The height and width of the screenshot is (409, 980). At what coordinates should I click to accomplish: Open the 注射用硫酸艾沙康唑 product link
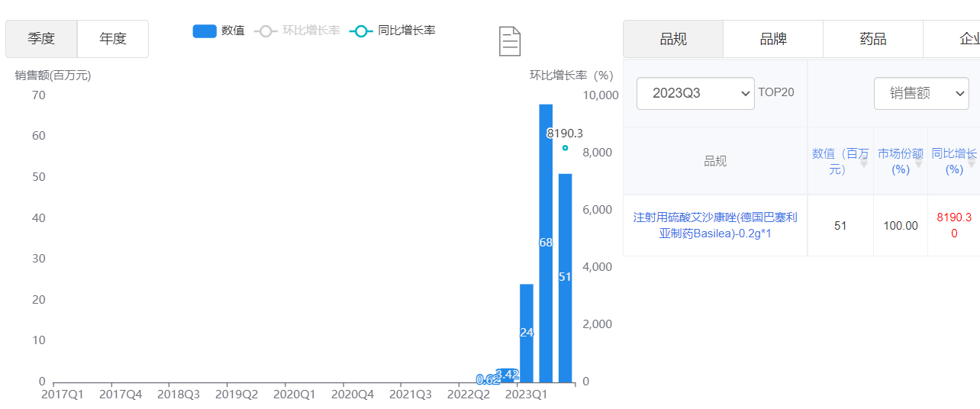point(714,225)
